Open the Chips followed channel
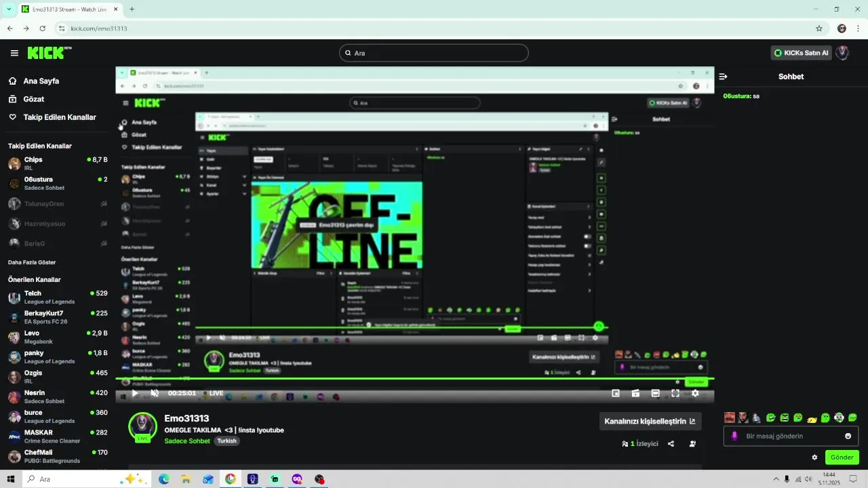The height and width of the screenshot is (488, 868). click(x=58, y=164)
